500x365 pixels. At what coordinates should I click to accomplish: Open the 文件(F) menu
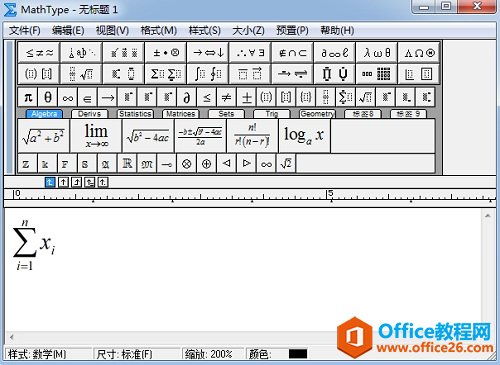(25, 31)
